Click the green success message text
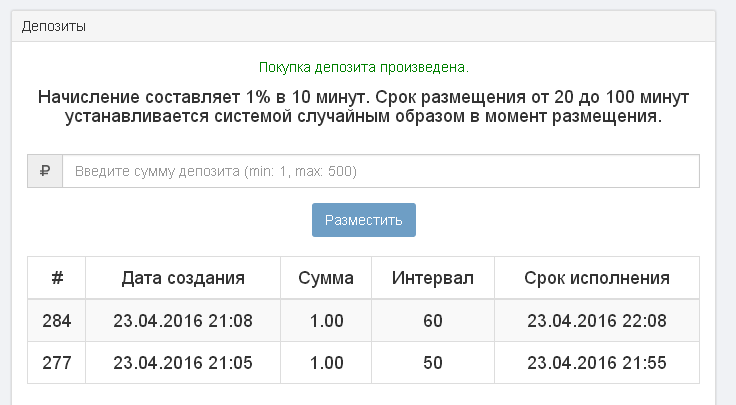The width and height of the screenshot is (736, 405). (x=363, y=68)
